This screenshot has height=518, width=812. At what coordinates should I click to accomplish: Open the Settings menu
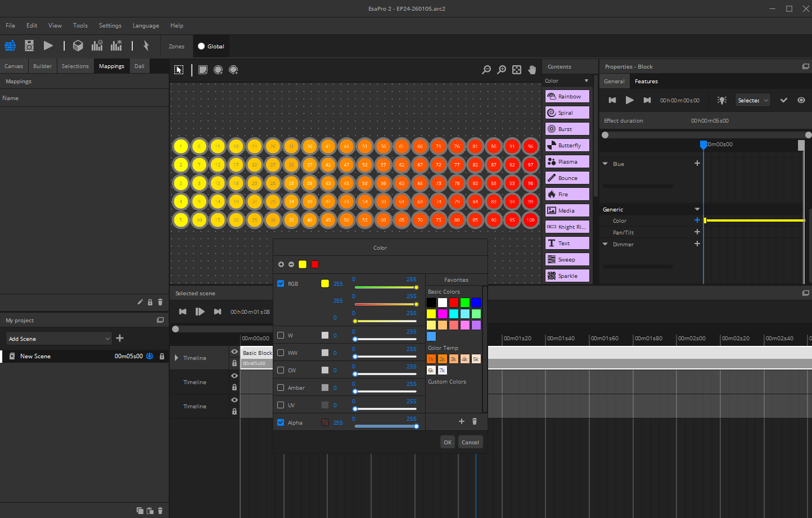tap(110, 25)
